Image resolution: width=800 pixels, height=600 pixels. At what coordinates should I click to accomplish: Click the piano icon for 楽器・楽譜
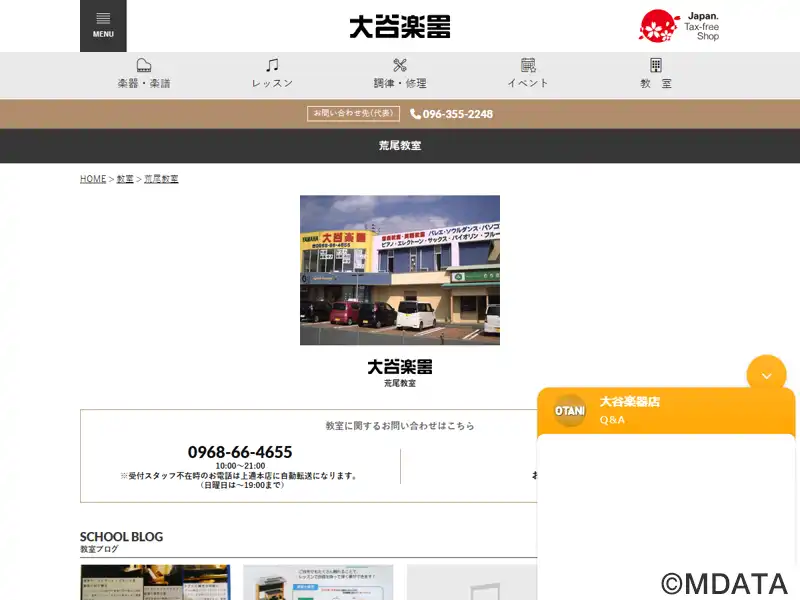coord(144,65)
